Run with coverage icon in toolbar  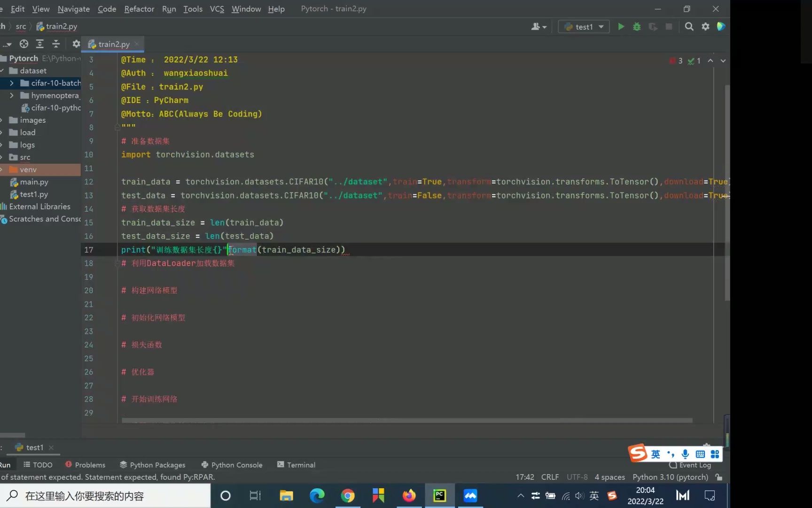pyautogui.click(x=653, y=27)
